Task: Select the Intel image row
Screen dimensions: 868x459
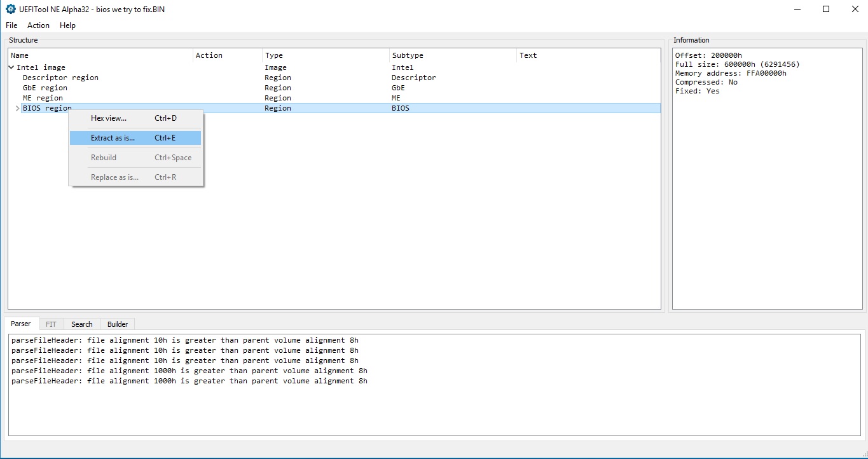Action: click(334, 67)
